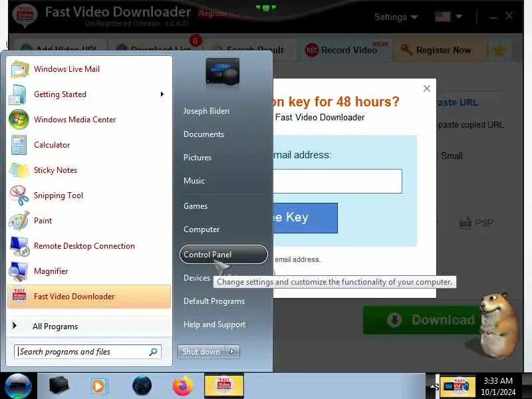
Task: Open the Settings dropdown
Action: tap(396, 17)
